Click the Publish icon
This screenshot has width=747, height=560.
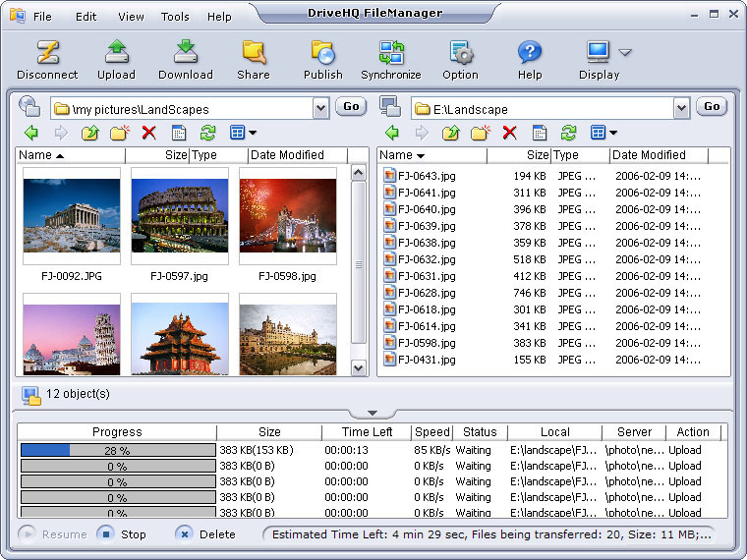[322, 59]
